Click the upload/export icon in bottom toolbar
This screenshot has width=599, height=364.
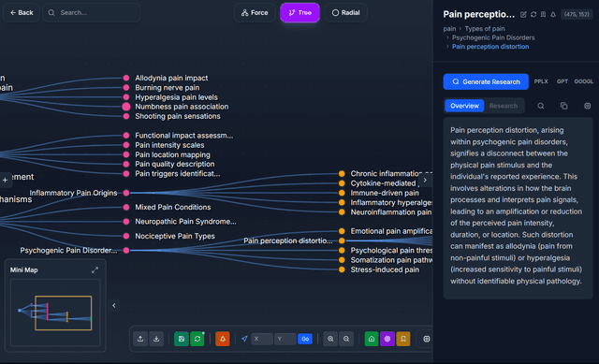140,339
